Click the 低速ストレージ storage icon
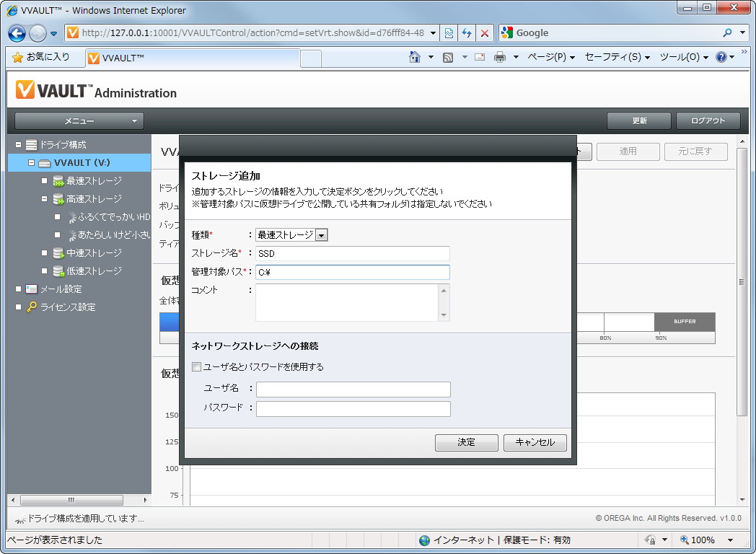 tap(58, 271)
